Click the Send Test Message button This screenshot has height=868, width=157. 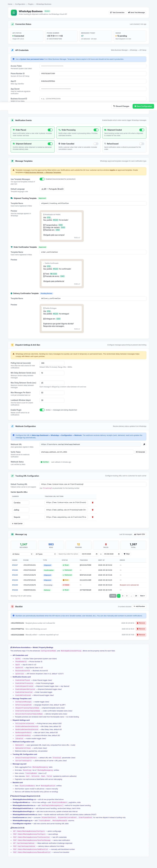pyautogui.click(x=136, y=13)
